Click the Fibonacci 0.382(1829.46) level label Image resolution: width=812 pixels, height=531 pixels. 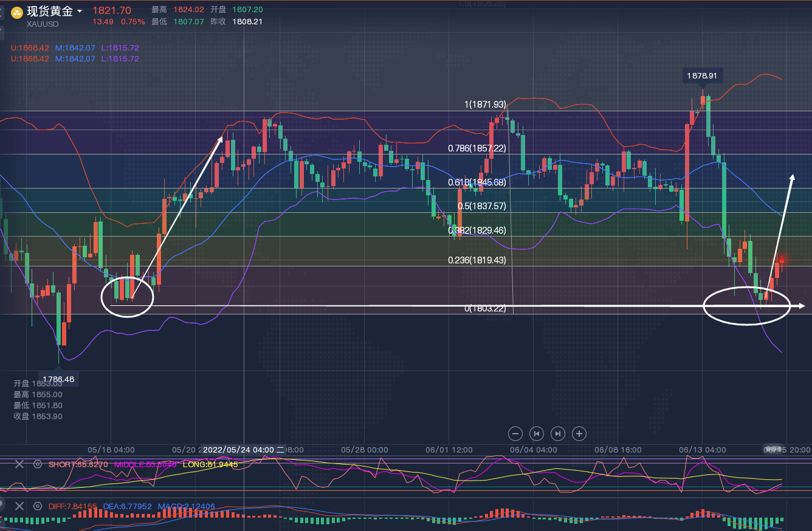point(477,231)
